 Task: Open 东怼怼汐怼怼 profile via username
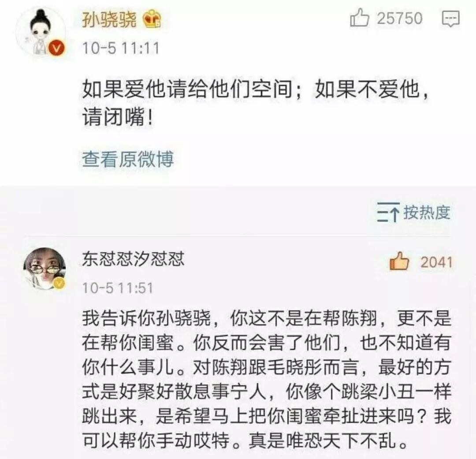click(x=133, y=259)
